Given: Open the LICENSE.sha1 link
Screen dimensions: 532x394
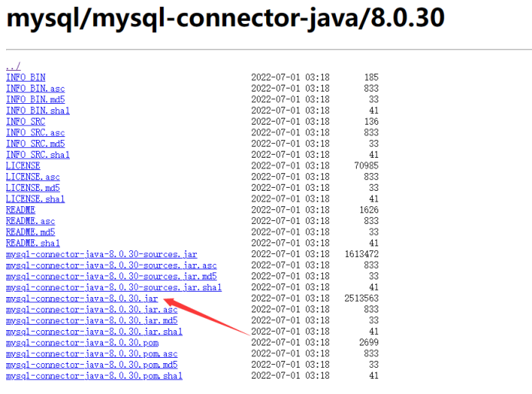Looking at the screenshot, I should click(x=35, y=199).
